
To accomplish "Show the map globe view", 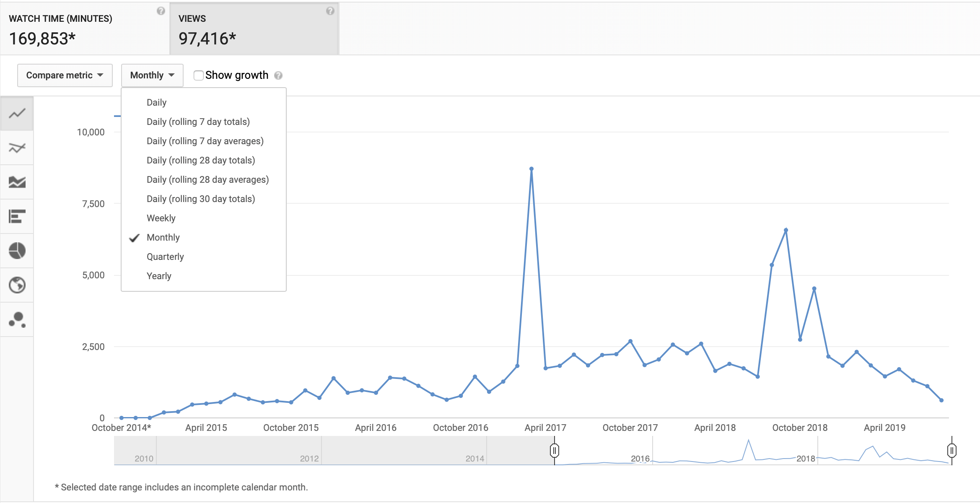I will pos(17,285).
